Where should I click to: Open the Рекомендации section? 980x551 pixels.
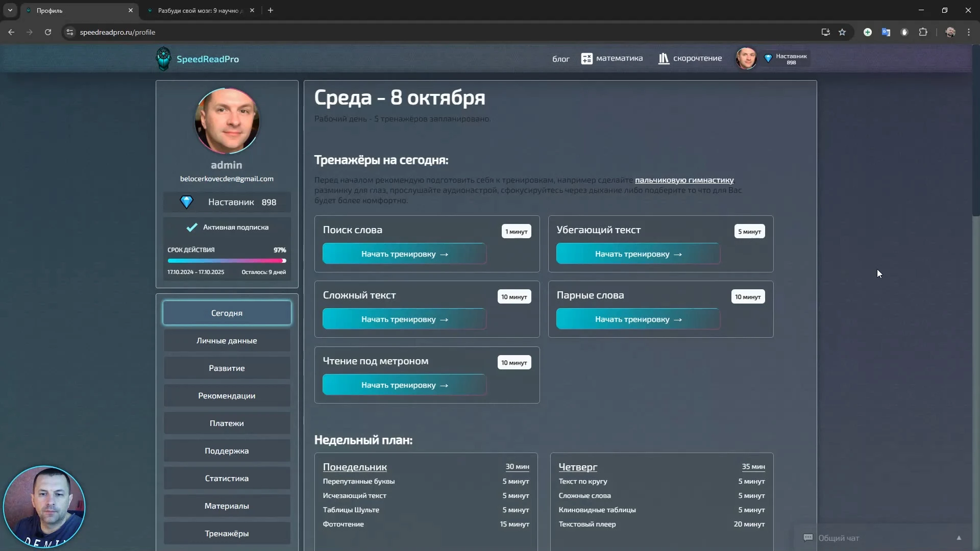(x=227, y=395)
